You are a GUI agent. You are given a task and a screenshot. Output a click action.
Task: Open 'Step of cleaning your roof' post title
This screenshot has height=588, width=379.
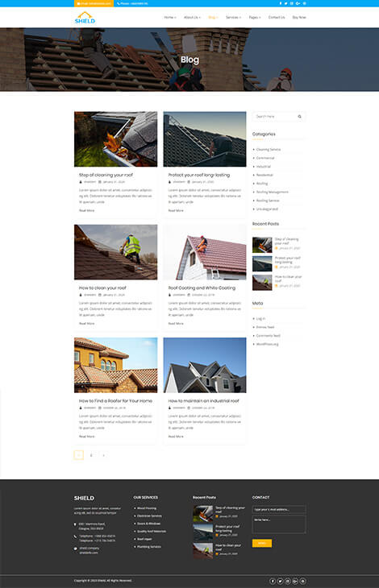point(106,175)
